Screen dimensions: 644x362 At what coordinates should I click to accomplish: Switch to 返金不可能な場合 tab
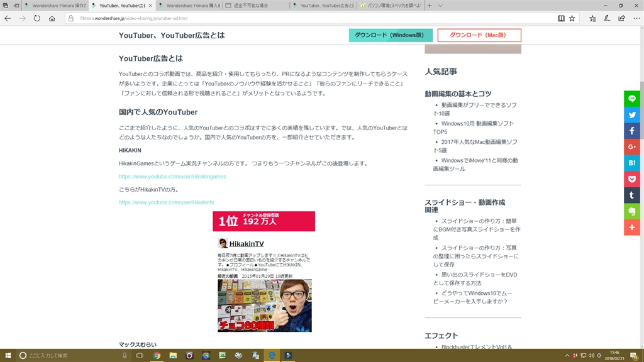[257, 6]
